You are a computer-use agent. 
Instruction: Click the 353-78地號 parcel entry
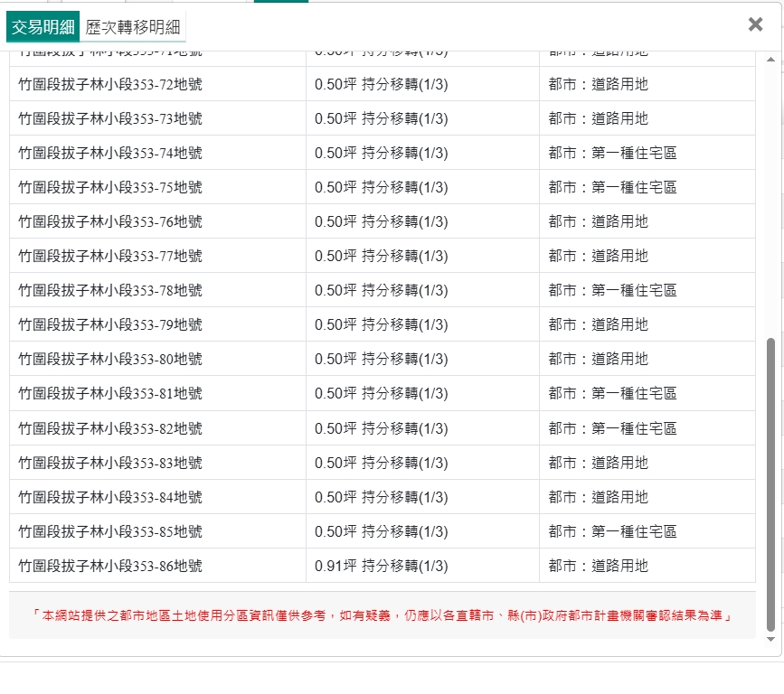pyautogui.click(x=110, y=290)
